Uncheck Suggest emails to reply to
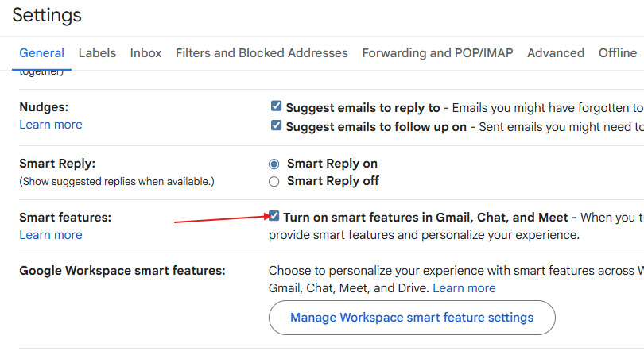644x351 pixels. (276, 106)
